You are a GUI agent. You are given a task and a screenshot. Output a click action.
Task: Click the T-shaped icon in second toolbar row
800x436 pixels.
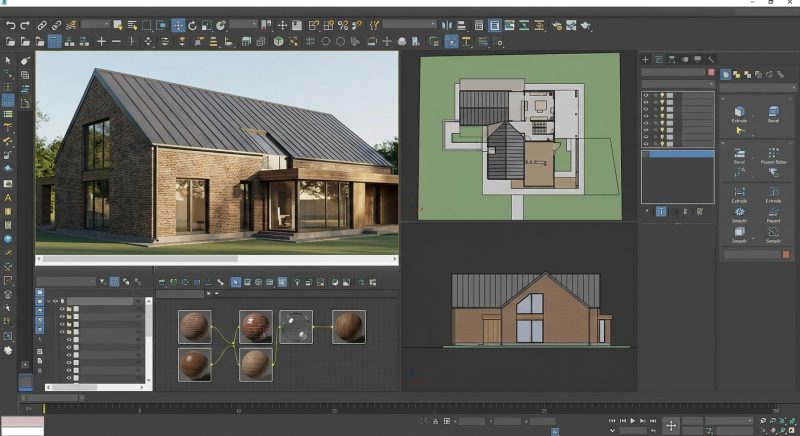[x=466, y=42]
